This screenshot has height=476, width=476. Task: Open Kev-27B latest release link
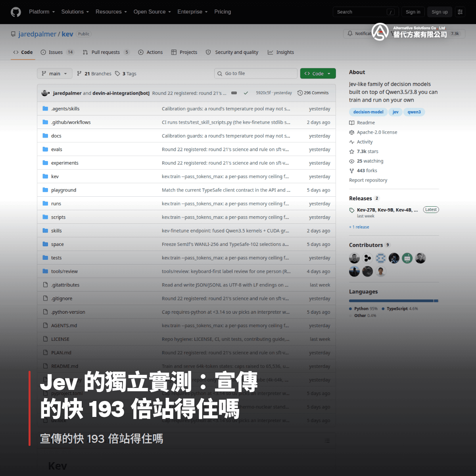(x=387, y=210)
